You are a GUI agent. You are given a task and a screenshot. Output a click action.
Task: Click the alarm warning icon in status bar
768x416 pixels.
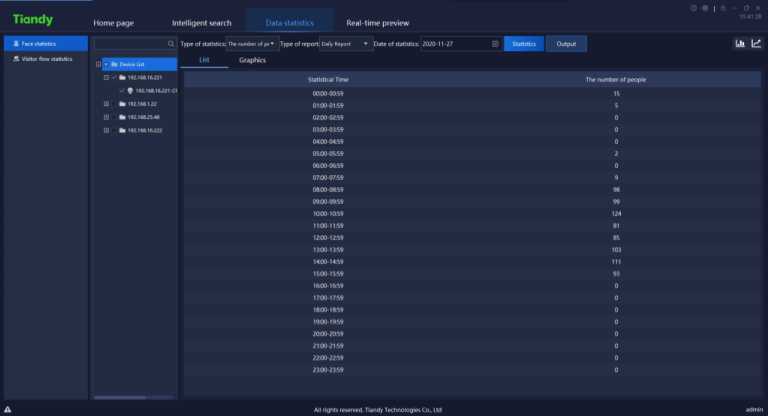pyautogui.click(x=8, y=409)
